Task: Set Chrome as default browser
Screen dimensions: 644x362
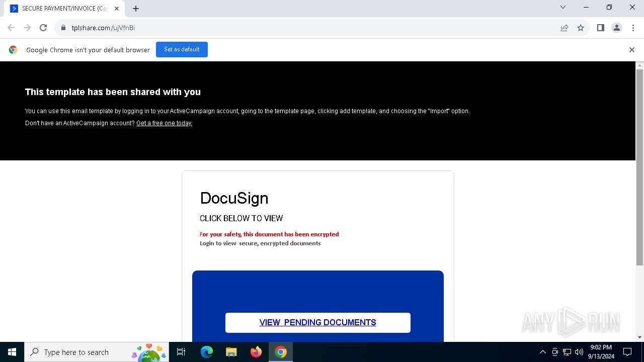Action: 182,49
